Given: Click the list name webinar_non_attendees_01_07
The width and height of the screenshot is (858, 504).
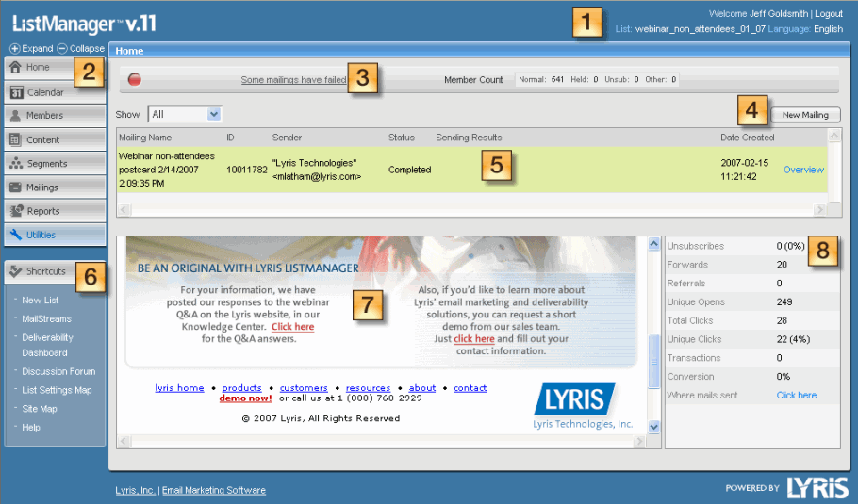Looking at the screenshot, I should [700, 29].
